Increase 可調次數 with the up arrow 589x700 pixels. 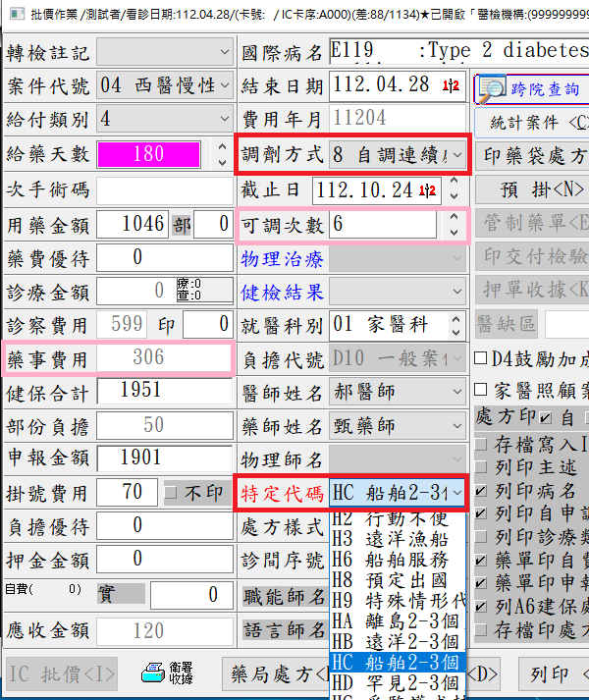tap(453, 218)
